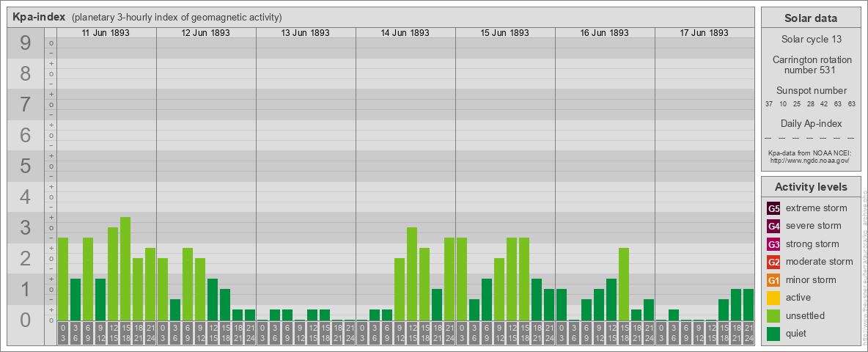The height and width of the screenshot is (352, 868).
Task: Click the 'minor storm' legend label
Action: coord(811,280)
